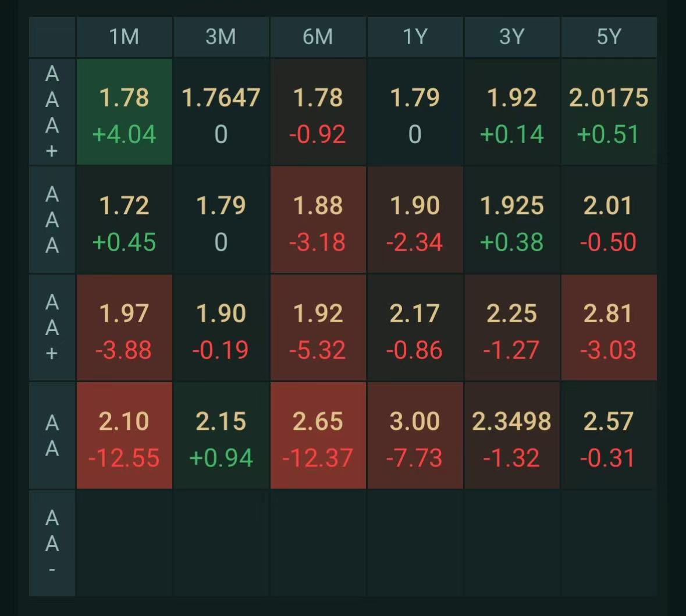Click the AA 3M cell showing +0.94
The width and height of the screenshot is (686, 616).
click(221, 435)
